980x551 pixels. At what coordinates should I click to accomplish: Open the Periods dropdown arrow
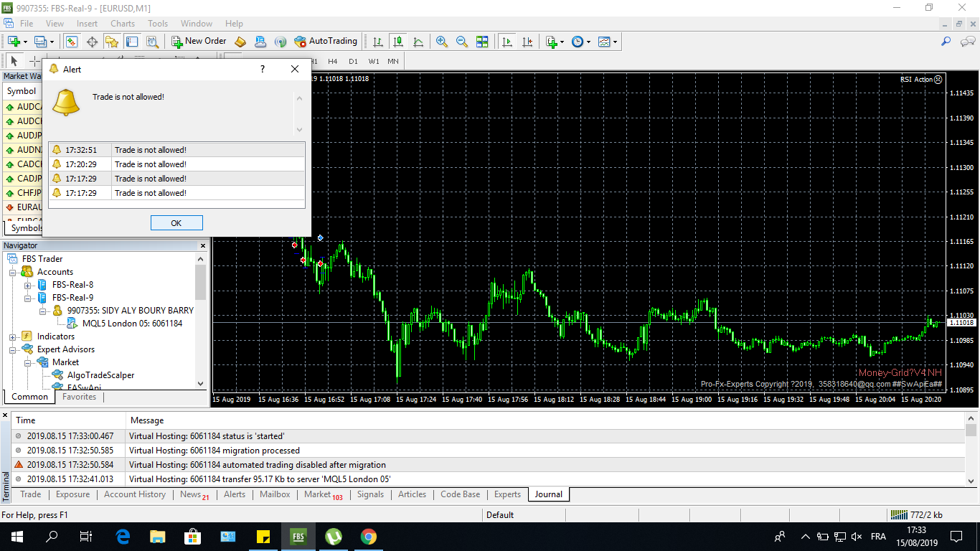click(x=588, y=42)
